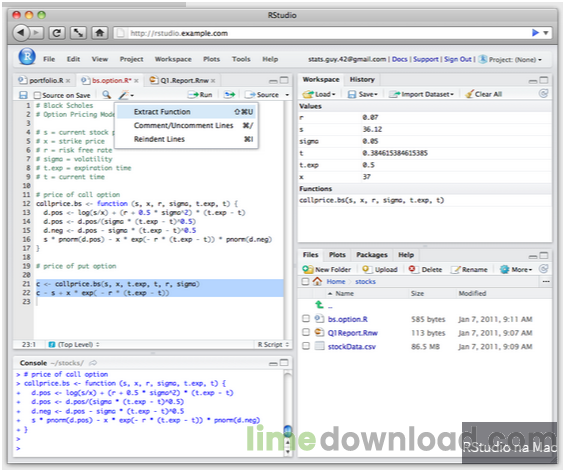Click the Run button
564x470 pixels.
click(x=200, y=95)
